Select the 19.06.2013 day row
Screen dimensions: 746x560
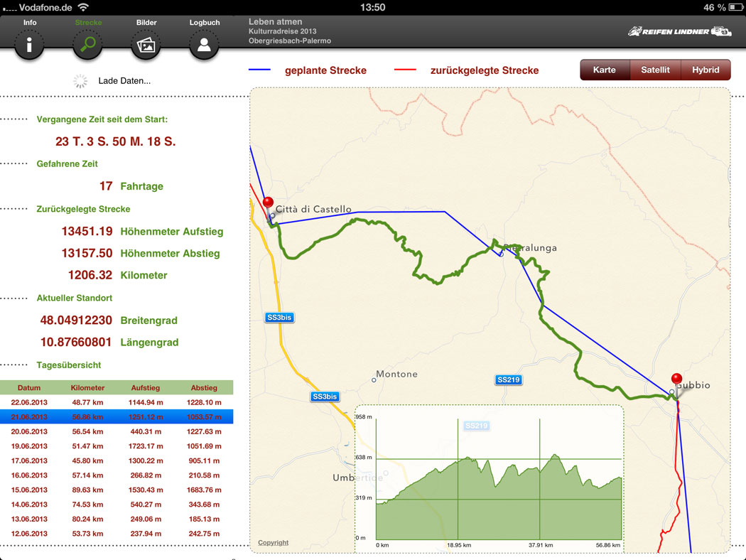[x=117, y=446]
